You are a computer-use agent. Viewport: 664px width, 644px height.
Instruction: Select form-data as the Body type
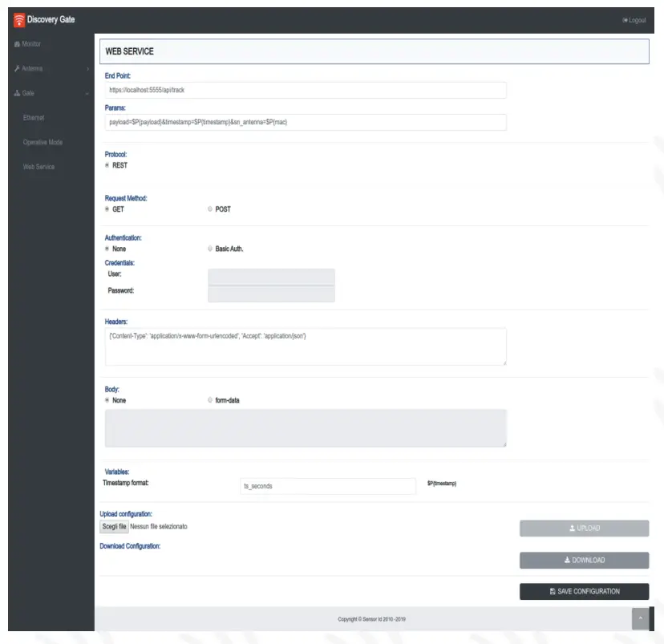[209, 399]
